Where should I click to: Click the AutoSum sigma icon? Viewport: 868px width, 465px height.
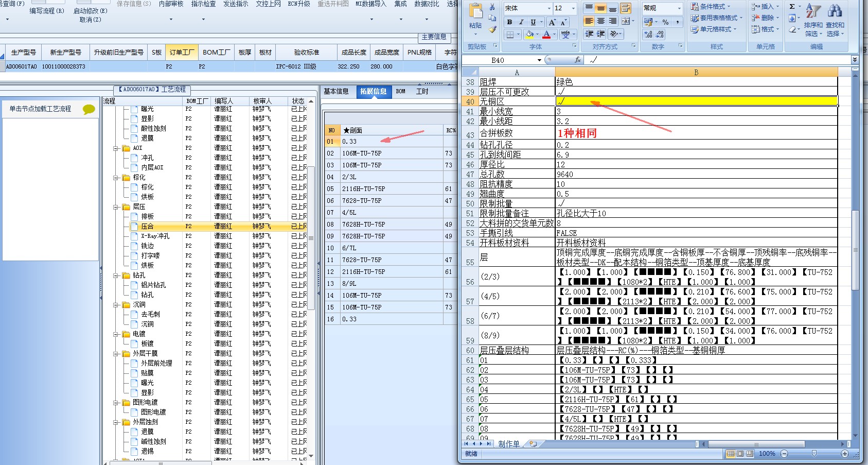[x=792, y=7]
